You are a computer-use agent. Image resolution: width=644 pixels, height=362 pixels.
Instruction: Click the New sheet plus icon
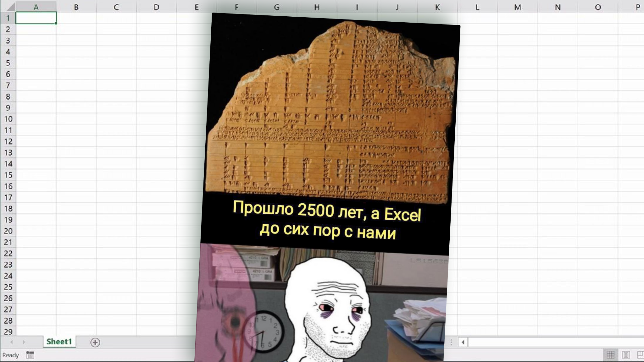tap(95, 343)
